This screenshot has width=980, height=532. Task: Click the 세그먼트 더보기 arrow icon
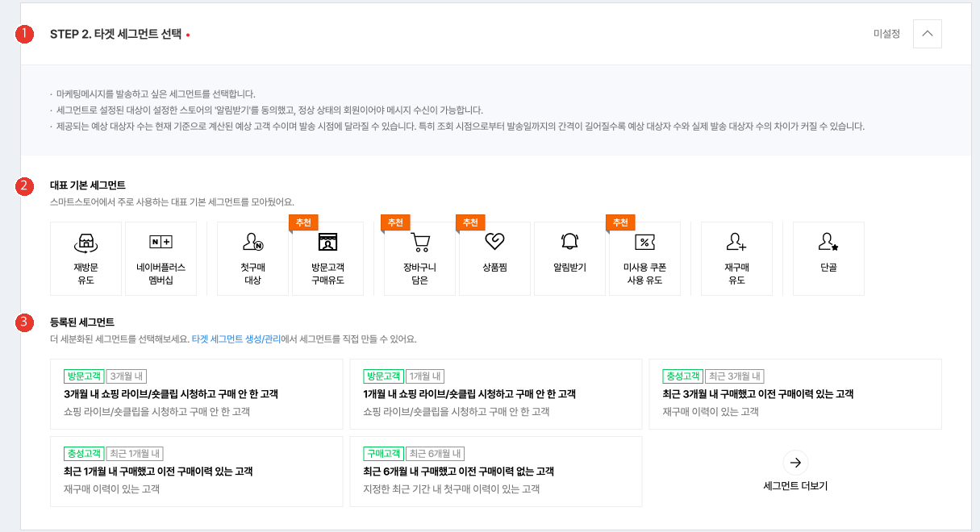tap(795, 462)
